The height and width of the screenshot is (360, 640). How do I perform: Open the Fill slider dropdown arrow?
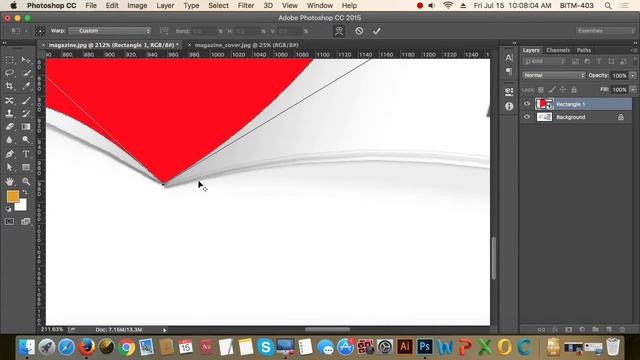[633, 90]
